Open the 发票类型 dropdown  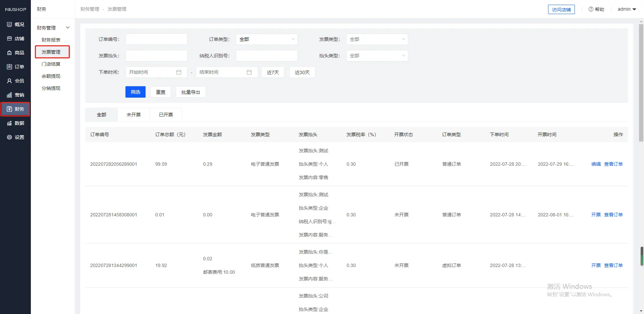pyautogui.click(x=377, y=39)
